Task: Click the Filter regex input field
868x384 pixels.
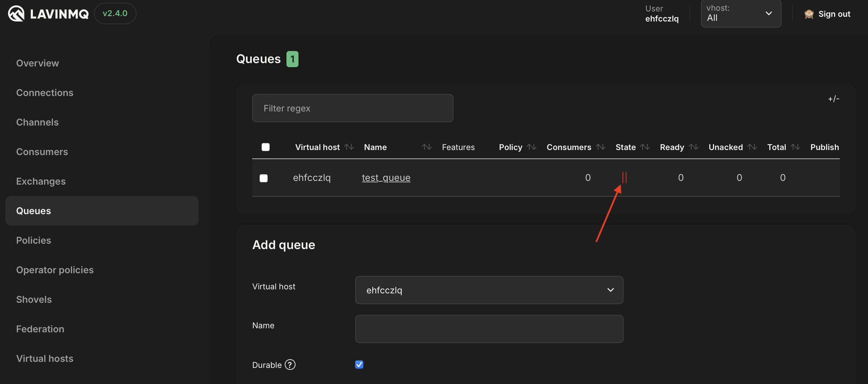Action: coord(352,108)
